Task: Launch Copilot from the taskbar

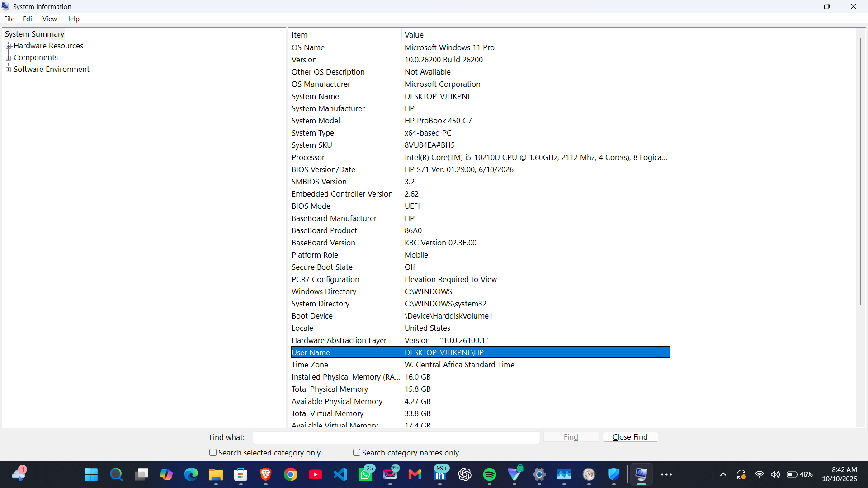Action: [166, 474]
